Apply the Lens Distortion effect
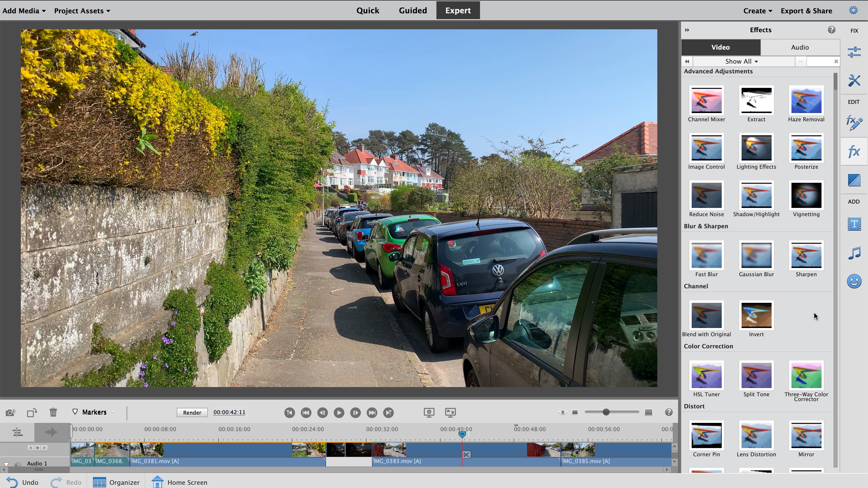868x488 pixels. coord(755,435)
